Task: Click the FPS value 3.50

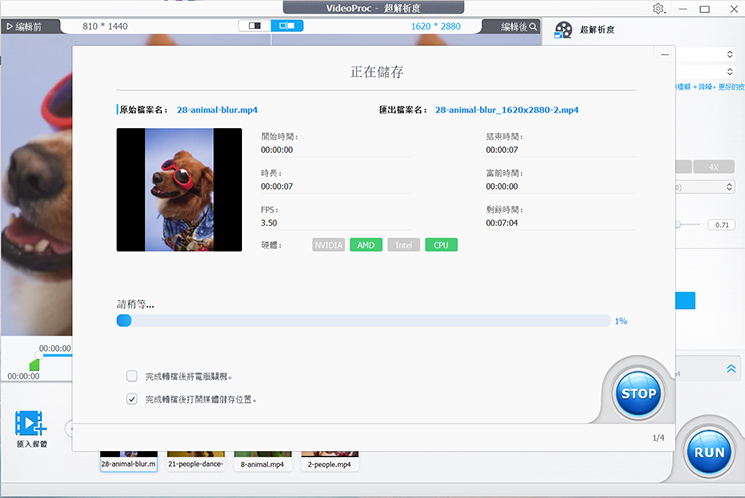Action: [x=269, y=223]
